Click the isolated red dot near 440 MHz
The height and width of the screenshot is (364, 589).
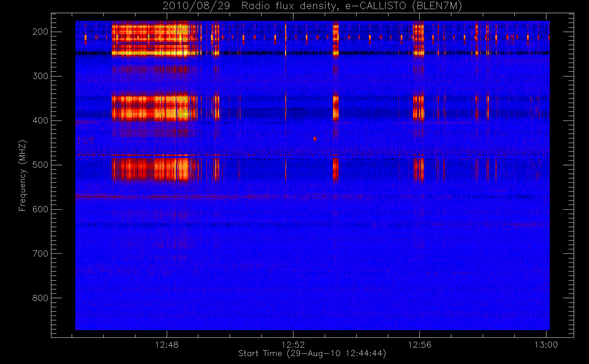tap(315, 138)
